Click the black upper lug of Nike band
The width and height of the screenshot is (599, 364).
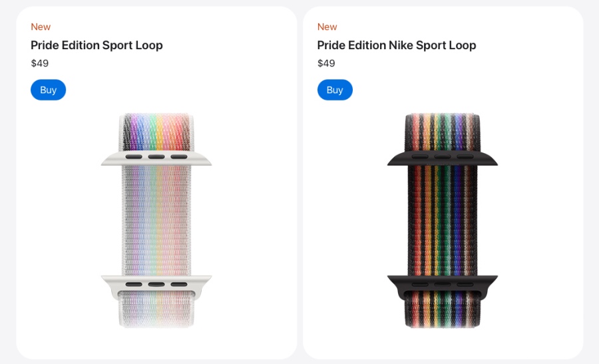[x=443, y=158]
